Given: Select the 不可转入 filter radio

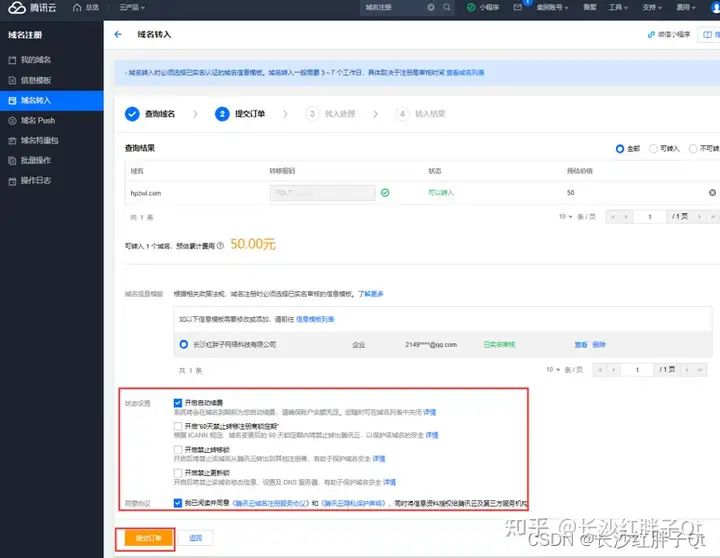Looking at the screenshot, I should coord(693,149).
